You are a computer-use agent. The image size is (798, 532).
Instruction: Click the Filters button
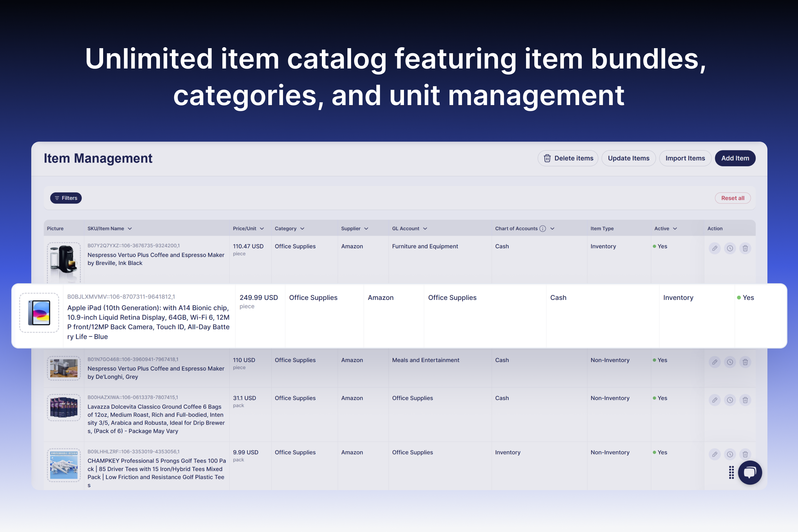tap(66, 198)
